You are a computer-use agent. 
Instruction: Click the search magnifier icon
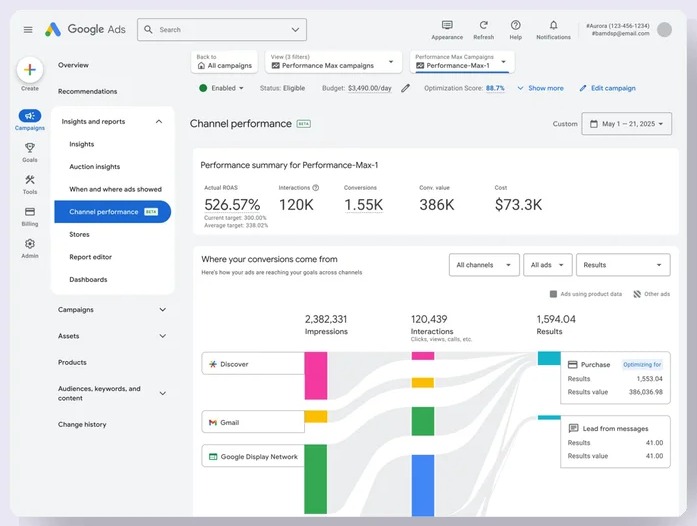[148, 30]
